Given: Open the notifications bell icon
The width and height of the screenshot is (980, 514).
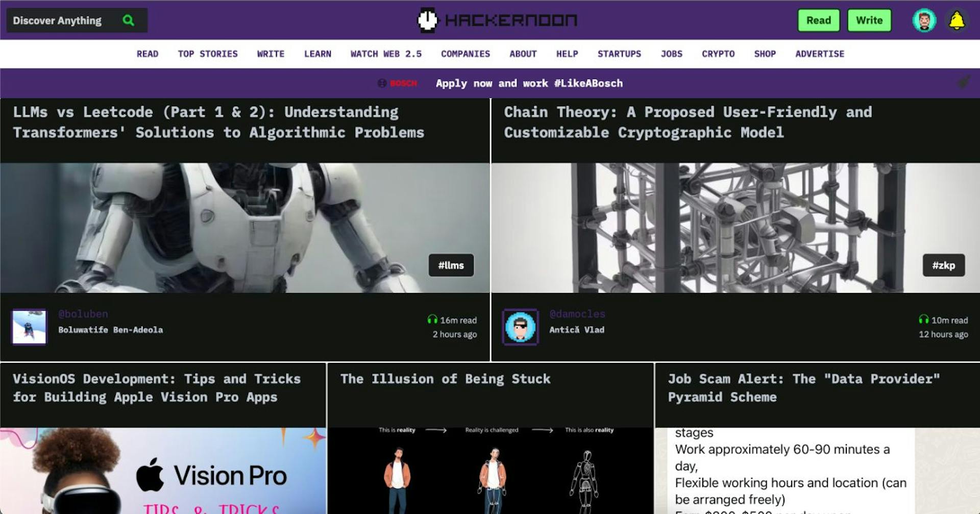Looking at the screenshot, I should click(957, 21).
